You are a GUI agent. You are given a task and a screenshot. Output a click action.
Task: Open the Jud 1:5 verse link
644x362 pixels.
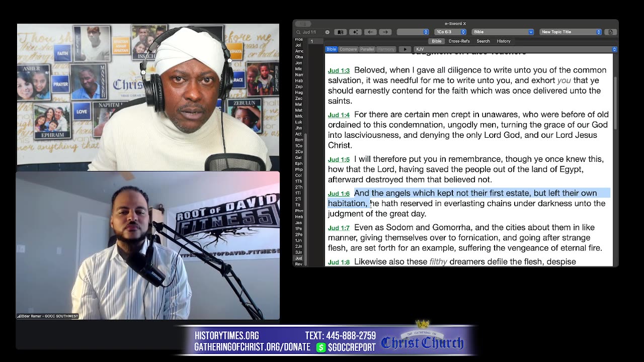[x=339, y=159]
